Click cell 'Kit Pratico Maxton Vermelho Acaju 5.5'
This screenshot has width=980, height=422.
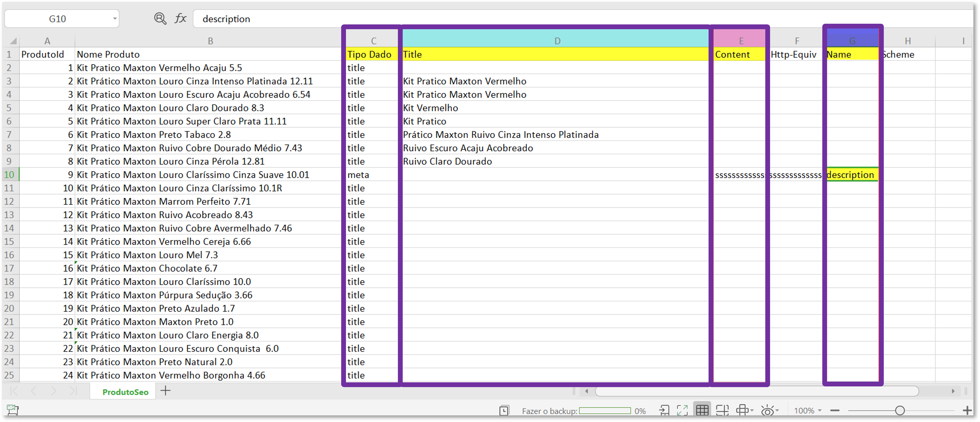click(209, 68)
